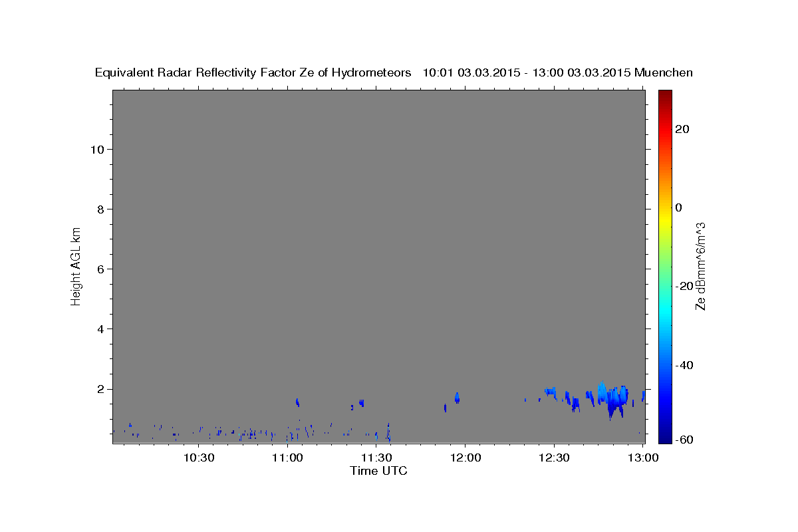Click the '12:30' time tick label
This screenshot has width=798, height=532.
554,458
